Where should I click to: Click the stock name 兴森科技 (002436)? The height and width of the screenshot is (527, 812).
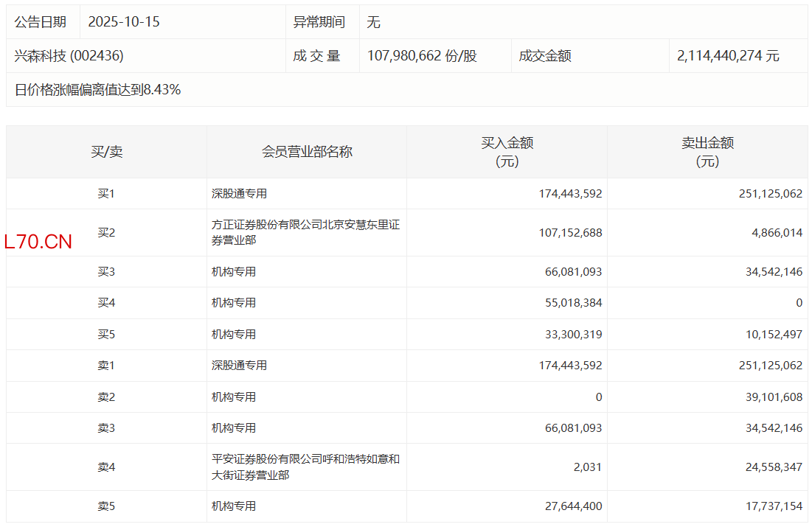pyautogui.click(x=69, y=56)
